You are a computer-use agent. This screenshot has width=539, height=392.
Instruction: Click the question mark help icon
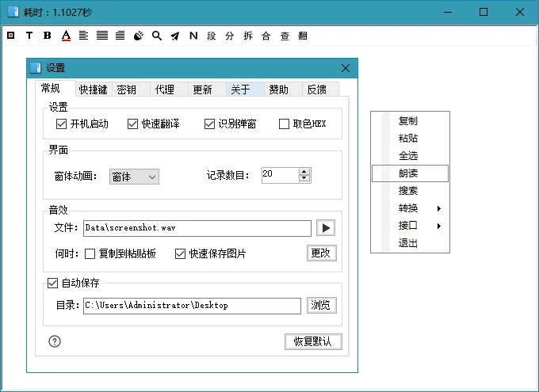(x=55, y=341)
